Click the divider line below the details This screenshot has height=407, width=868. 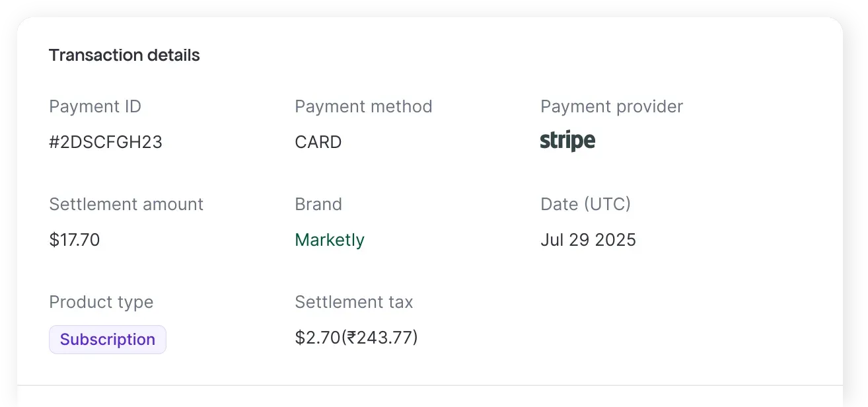pos(429,385)
